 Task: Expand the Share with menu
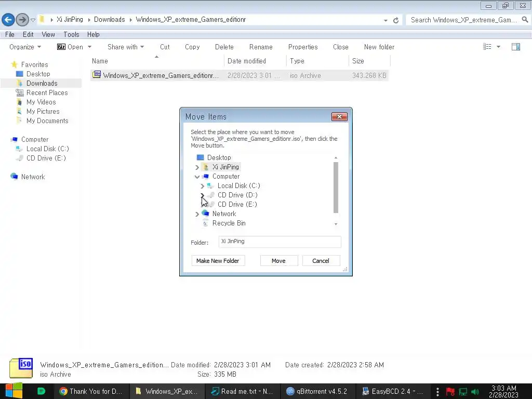pos(126,47)
